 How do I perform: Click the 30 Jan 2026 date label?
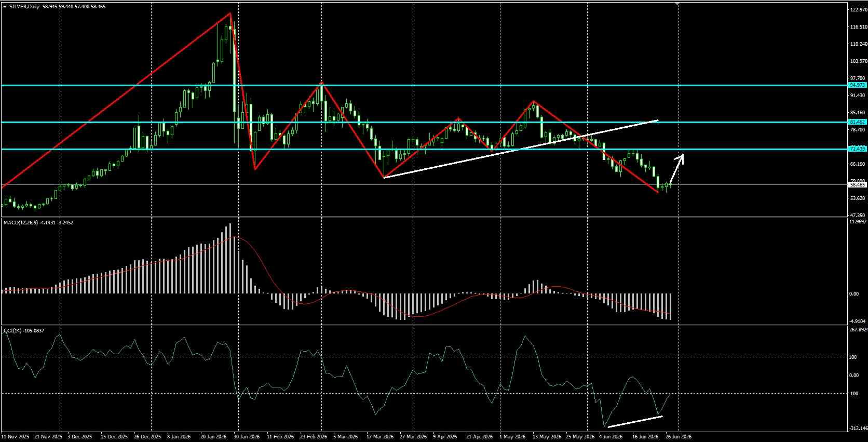coord(247,437)
